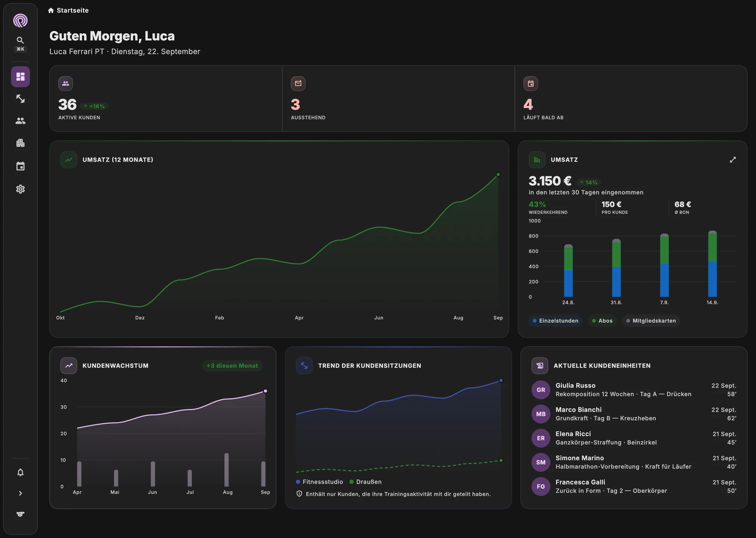Screen dimensions: 756x538
Task: Click the active clients people icon
Action: click(66, 84)
